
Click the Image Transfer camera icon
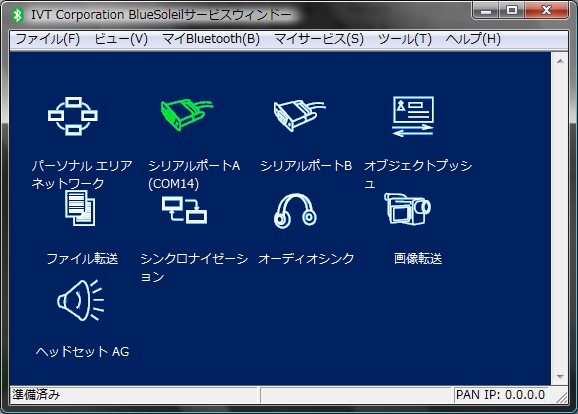407,208
